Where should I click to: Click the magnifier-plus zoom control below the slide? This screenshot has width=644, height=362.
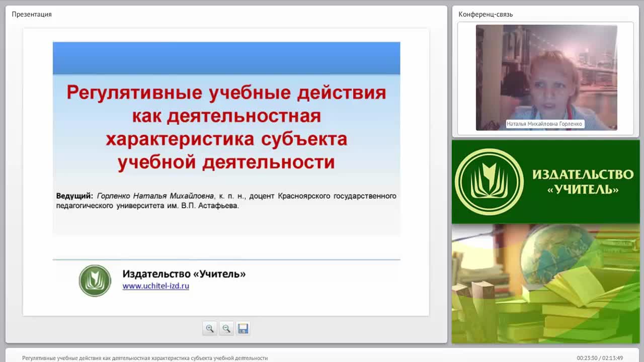coord(210,328)
